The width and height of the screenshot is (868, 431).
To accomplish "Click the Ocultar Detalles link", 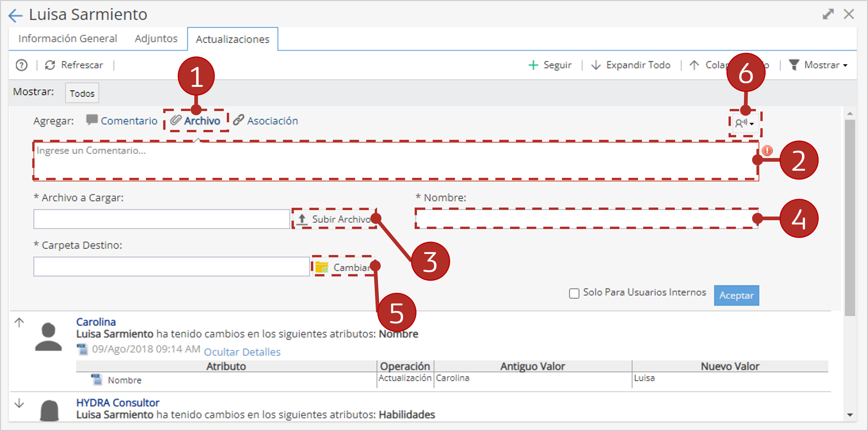I will [242, 352].
